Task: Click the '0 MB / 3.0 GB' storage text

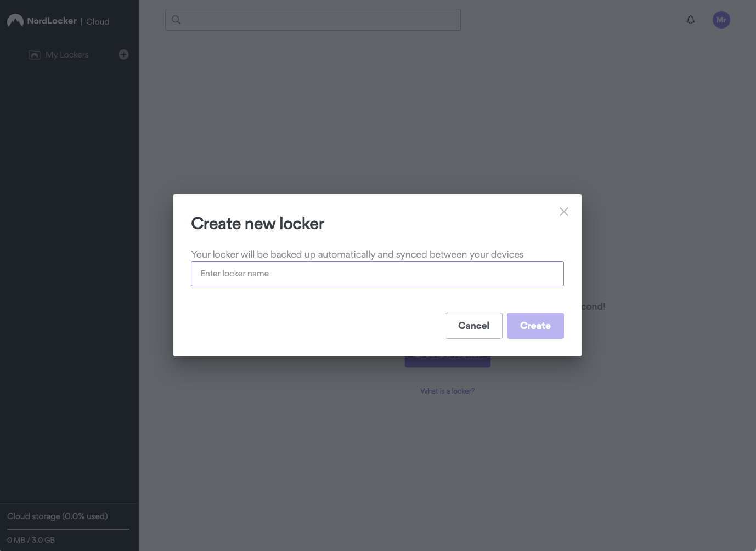Action: (x=31, y=540)
